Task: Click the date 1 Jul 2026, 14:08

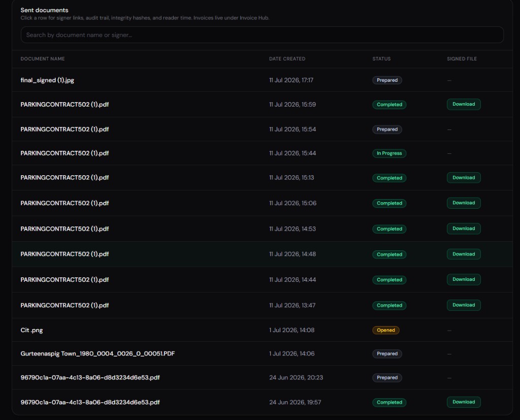Action: (291, 330)
